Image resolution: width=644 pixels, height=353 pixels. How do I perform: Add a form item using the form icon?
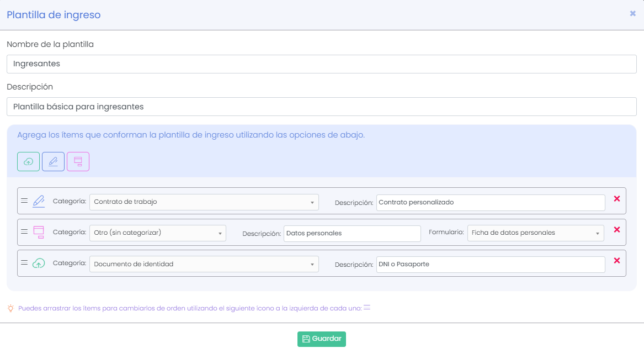(x=78, y=161)
